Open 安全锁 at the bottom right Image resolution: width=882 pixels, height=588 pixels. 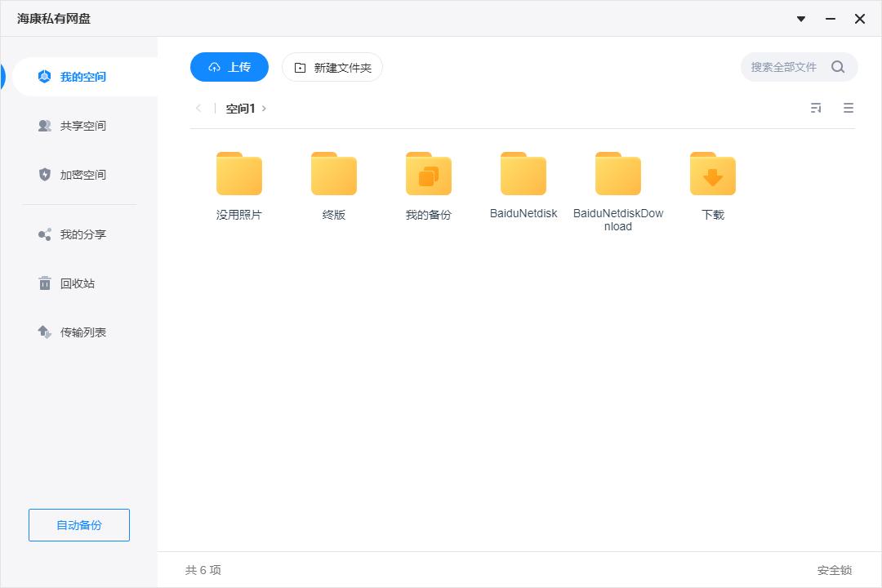835,569
